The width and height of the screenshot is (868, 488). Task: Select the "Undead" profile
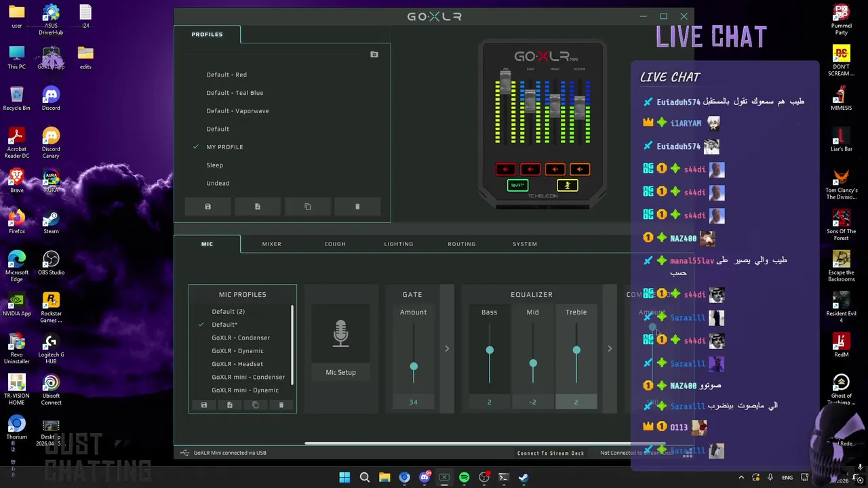(x=218, y=183)
